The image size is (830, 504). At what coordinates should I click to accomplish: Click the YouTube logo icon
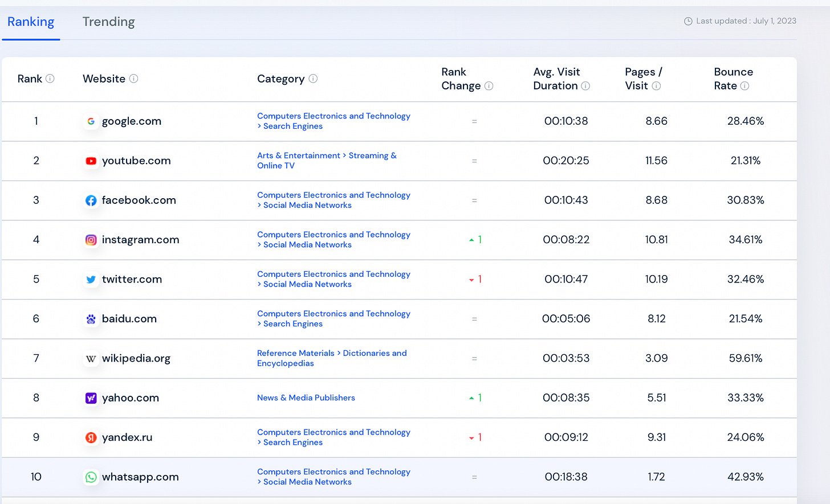pyautogui.click(x=91, y=161)
